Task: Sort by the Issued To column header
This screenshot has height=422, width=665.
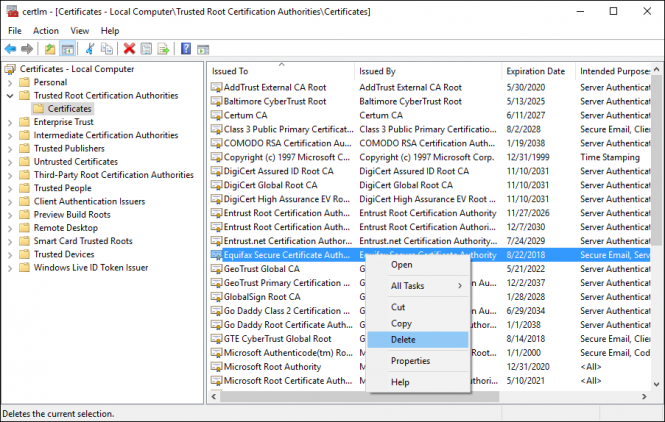Action: pos(281,71)
